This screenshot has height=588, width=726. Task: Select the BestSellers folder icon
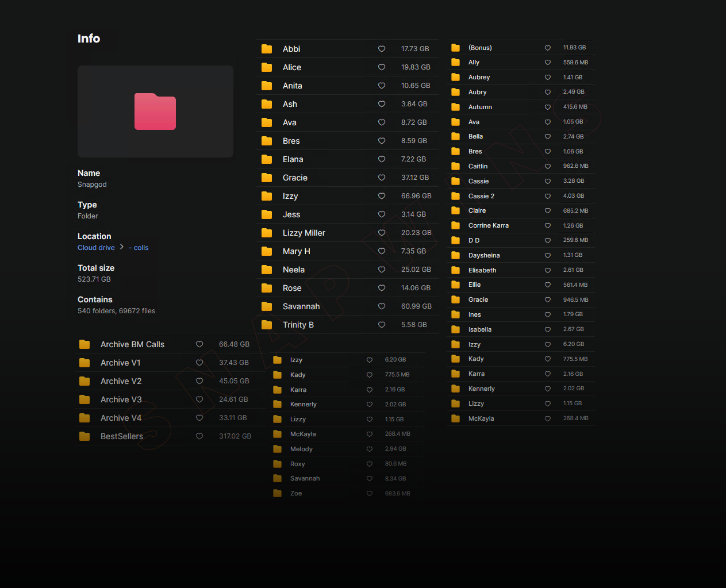click(x=84, y=436)
